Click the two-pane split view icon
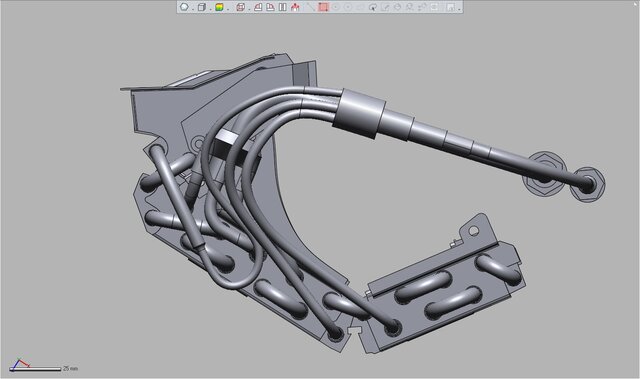The width and height of the screenshot is (640, 379). (x=282, y=7)
